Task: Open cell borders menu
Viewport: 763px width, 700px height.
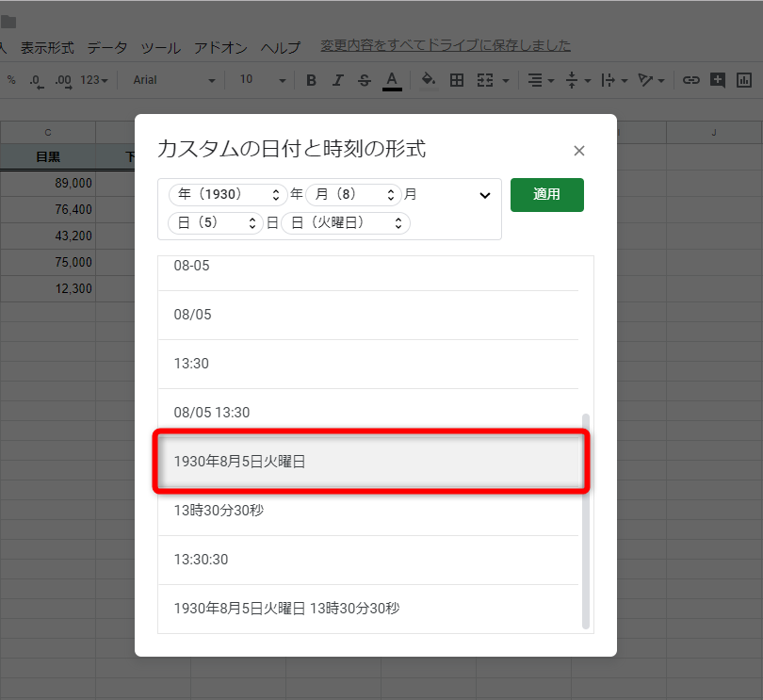Action: coord(457,80)
